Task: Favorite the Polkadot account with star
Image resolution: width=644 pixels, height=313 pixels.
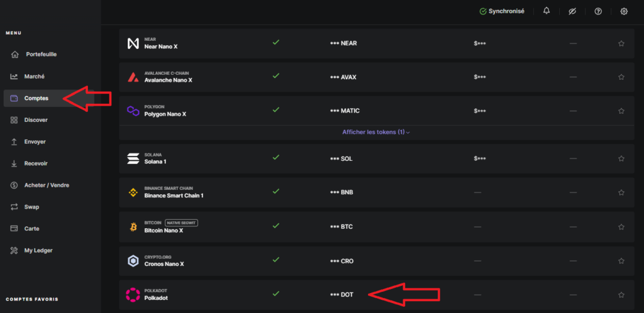Action: [621, 294]
